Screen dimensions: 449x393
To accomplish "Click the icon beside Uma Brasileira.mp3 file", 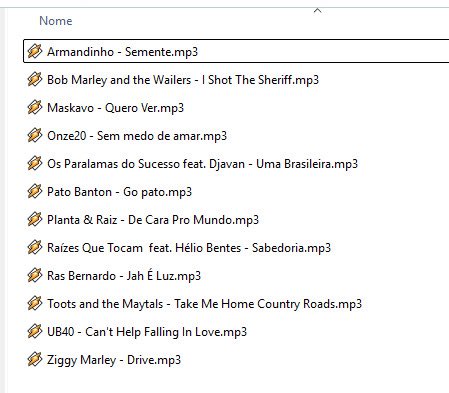I will tap(35, 163).
